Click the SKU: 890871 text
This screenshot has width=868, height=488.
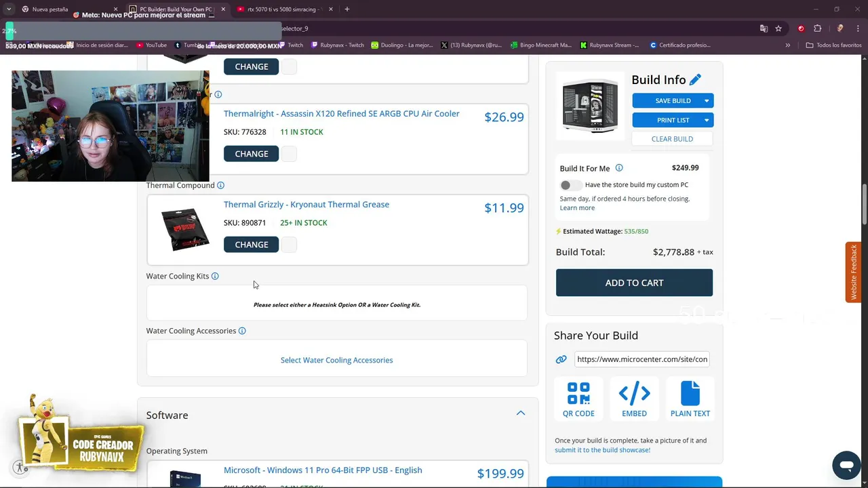point(245,223)
